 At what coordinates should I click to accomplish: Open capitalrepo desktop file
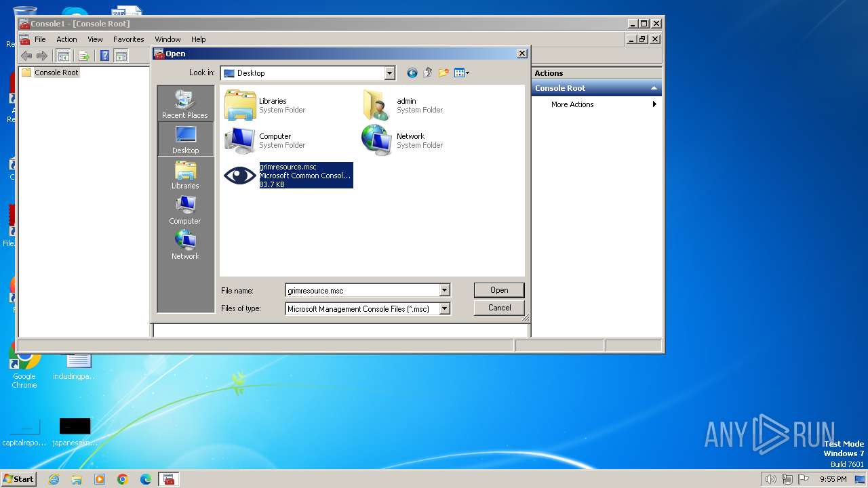tap(24, 432)
